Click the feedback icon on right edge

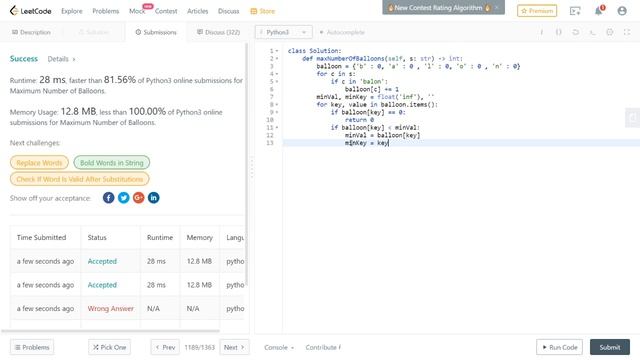point(633,118)
